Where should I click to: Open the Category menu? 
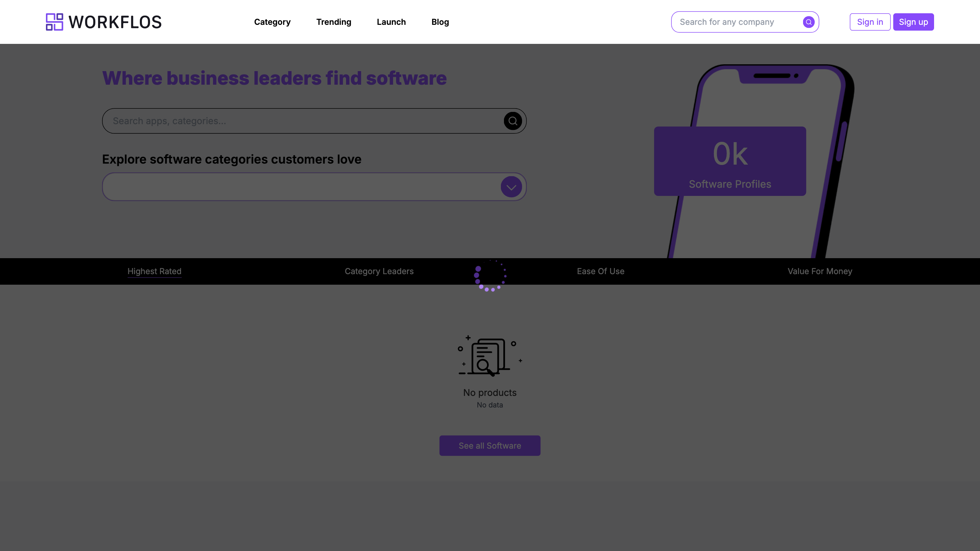[x=272, y=22]
